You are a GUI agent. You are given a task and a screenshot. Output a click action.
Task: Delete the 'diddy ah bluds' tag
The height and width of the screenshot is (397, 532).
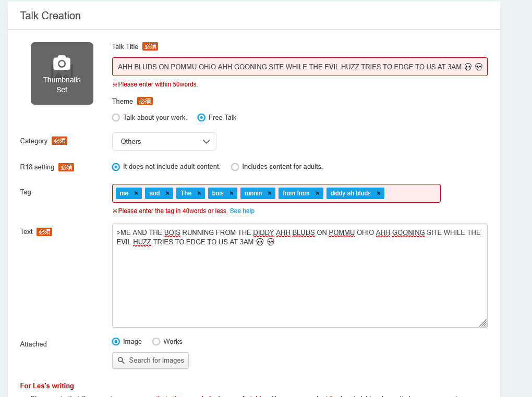click(x=379, y=193)
